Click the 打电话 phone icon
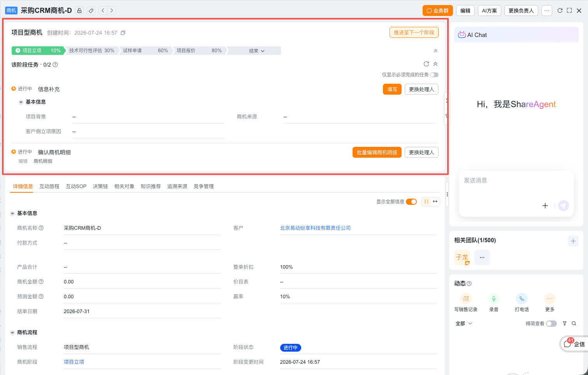Image resolution: width=588 pixels, height=375 pixels. click(522, 299)
